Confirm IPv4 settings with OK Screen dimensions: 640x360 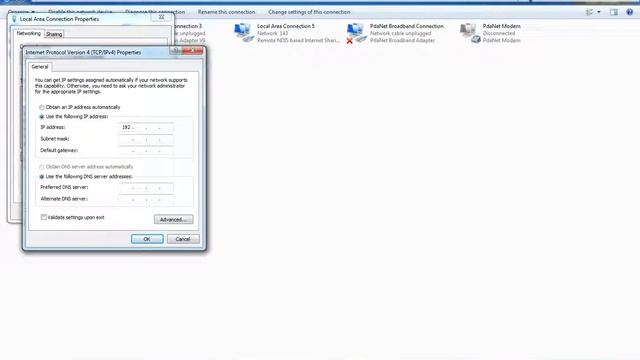click(147, 239)
